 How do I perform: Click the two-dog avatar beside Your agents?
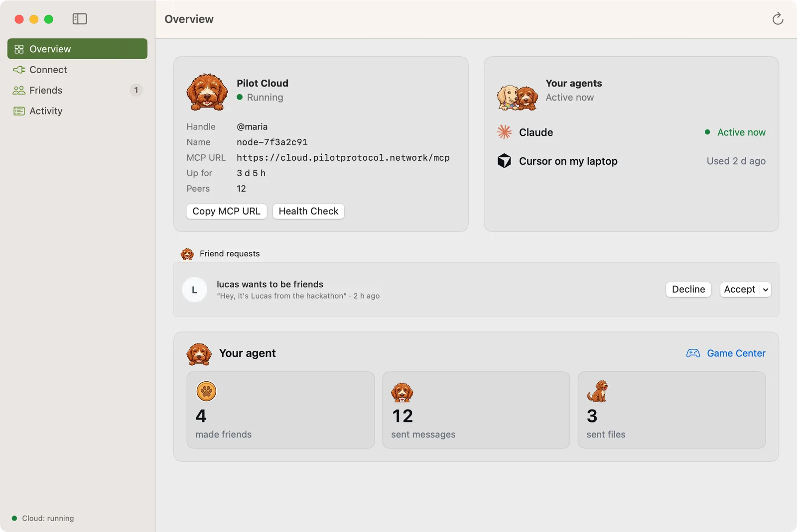coord(518,97)
